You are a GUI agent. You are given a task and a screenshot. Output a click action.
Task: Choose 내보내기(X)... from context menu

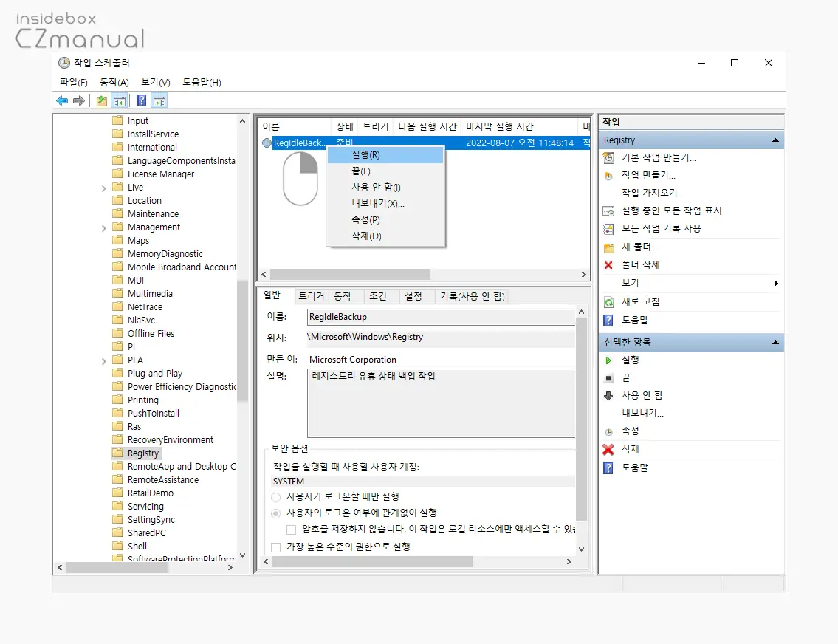pyautogui.click(x=385, y=203)
